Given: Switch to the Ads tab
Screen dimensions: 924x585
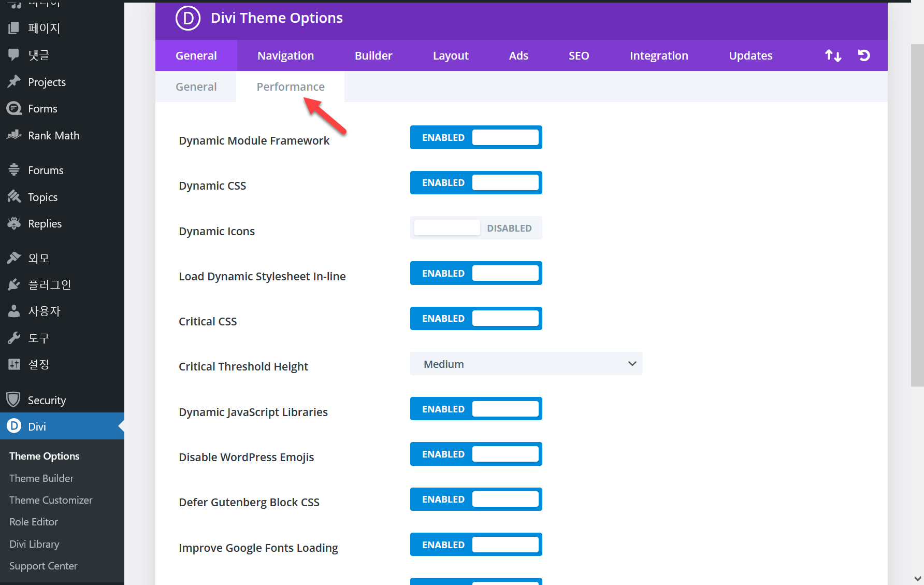Looking at the screenshot, I should coord(518,55).
